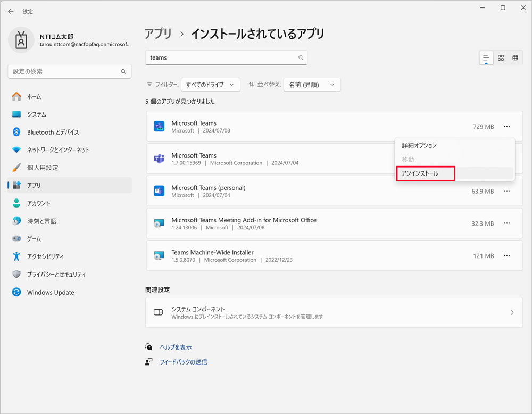Click the Teams Machine-Wide Installer title text
Screen dimensions: 532x414
point(212,252)
